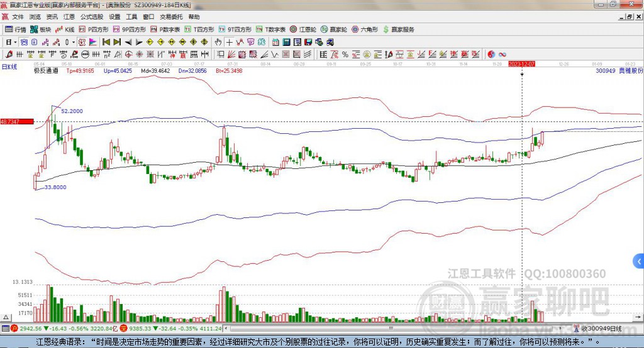644x348 pixels.
Task: Click the 33.8000 low price annotation
Action: tap(55, 187)
